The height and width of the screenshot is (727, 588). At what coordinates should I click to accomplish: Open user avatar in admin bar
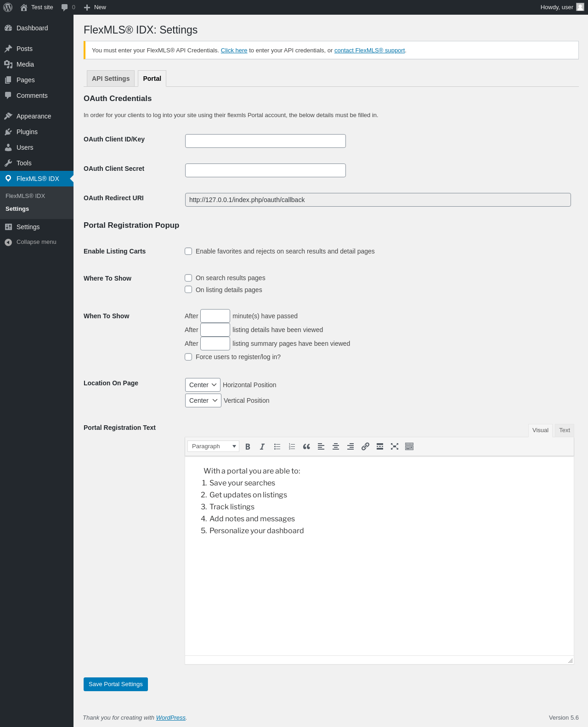(x=580, y=7)
